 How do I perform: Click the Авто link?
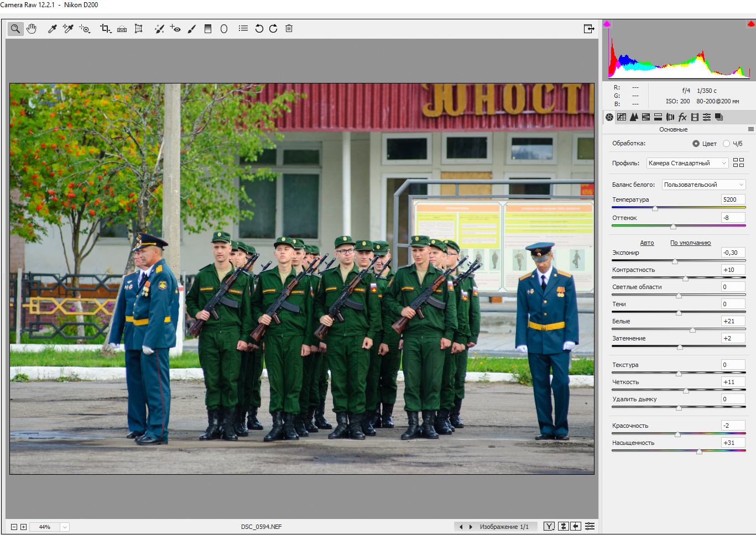646,243
